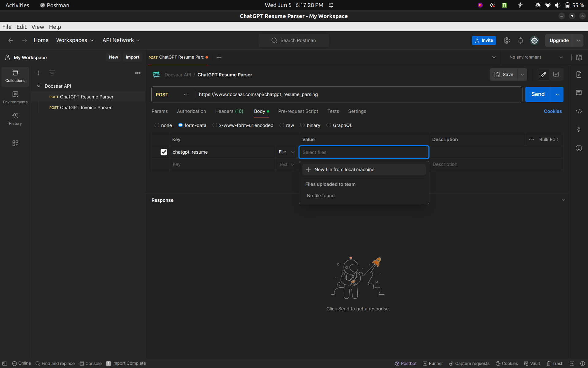Click the filter collections icon
Image resolution: width=588 pixels, height=368 pixels.
[52, 73]
